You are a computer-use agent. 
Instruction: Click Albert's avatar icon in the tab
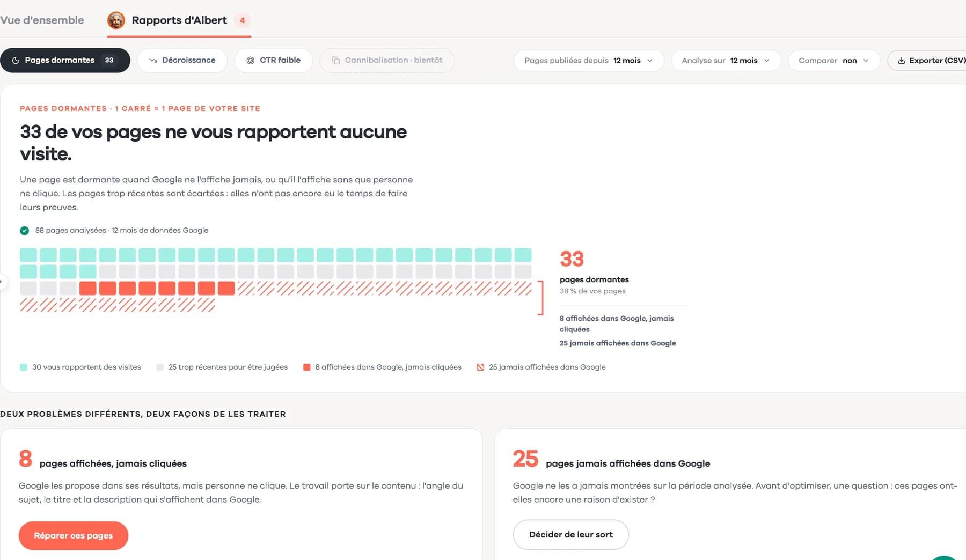[116, 20]
